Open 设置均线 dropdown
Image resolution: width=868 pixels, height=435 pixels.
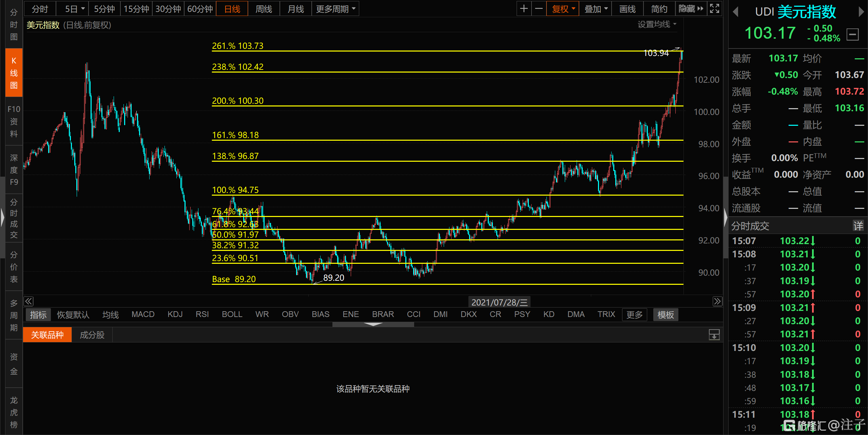coord(657,24)
